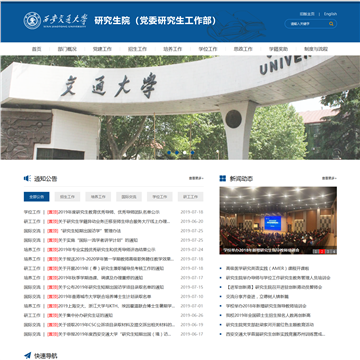Open 学校举办2018年新增研究生指导教师培训会 in the news list

tap(266, 306)
